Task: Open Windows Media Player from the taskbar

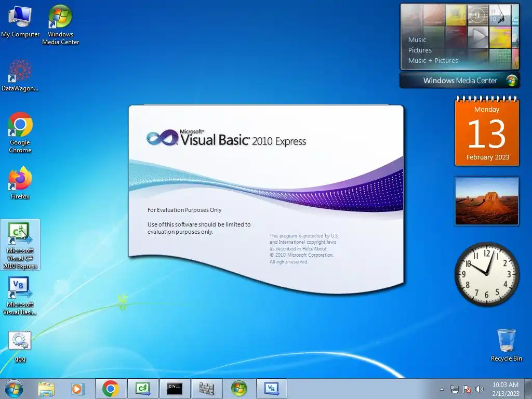Action: (x=78, y=389)
